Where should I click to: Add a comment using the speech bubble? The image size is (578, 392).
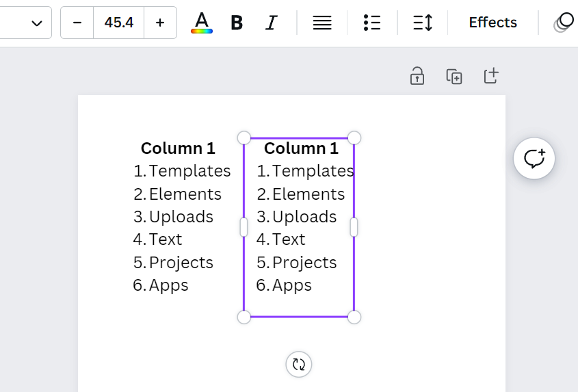pos(534,159)
